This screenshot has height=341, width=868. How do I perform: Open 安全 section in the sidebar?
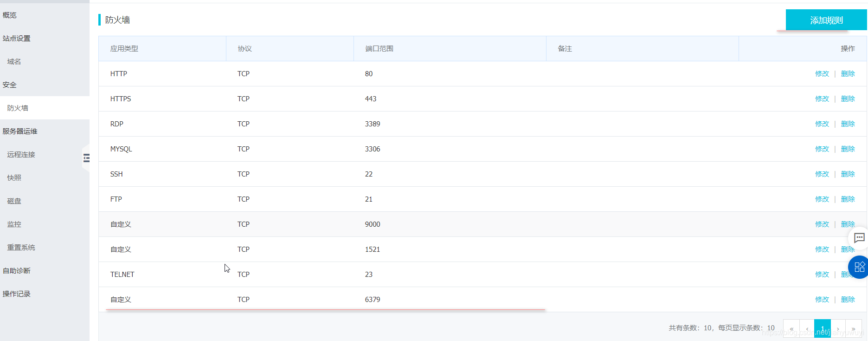coord(10,85)
